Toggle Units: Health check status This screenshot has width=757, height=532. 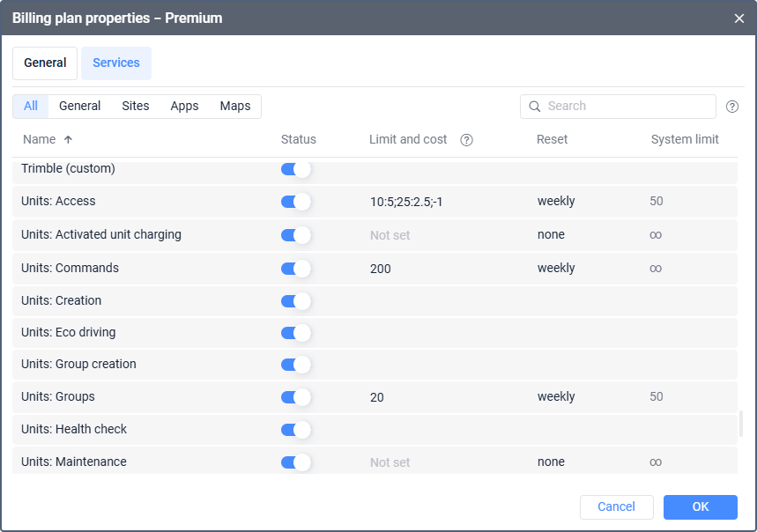tap(295, 430)
